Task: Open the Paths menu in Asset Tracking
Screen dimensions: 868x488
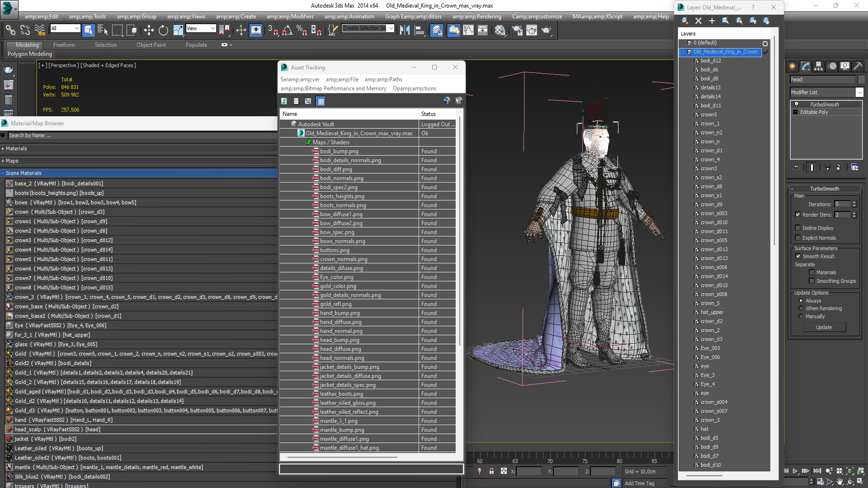Action: tap(383, 80)
